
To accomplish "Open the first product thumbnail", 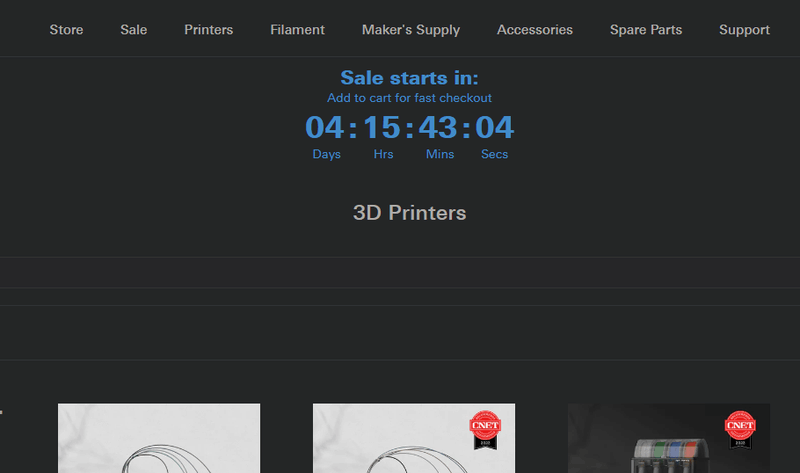I will [159, 438].
